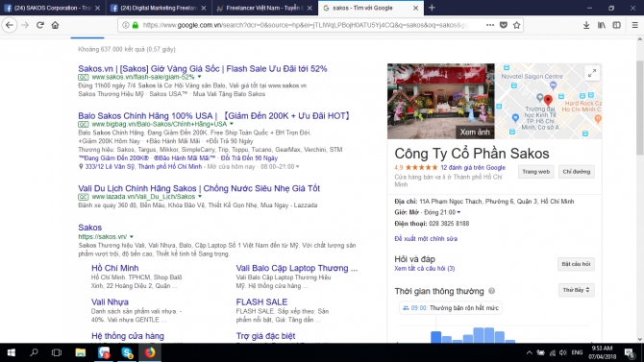
Task: Open the Library bookmarks icon
Action: click(x=602, y=25)
